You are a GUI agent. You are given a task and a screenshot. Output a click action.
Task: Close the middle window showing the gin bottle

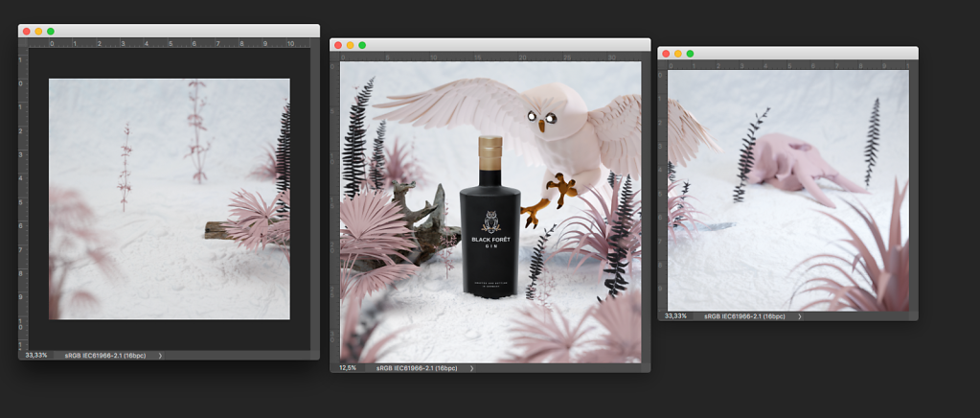338,45
